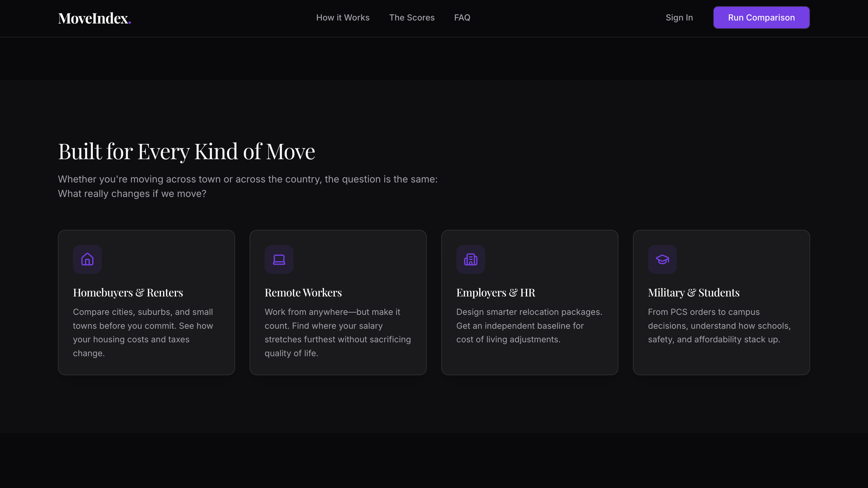Screen dimensions: 868x488
Task: Click the heading Built for Every Kind of Move
Action: tap(187, 151)
